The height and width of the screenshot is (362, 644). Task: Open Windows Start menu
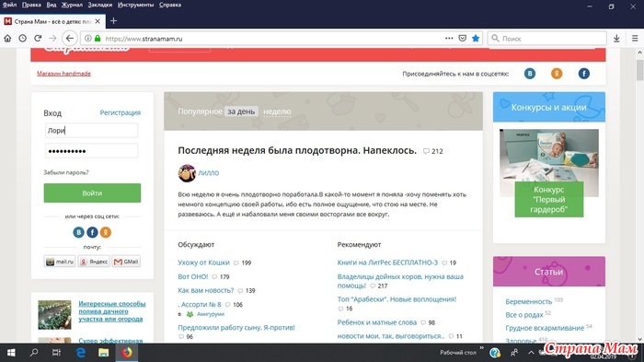tap(11, 353)
